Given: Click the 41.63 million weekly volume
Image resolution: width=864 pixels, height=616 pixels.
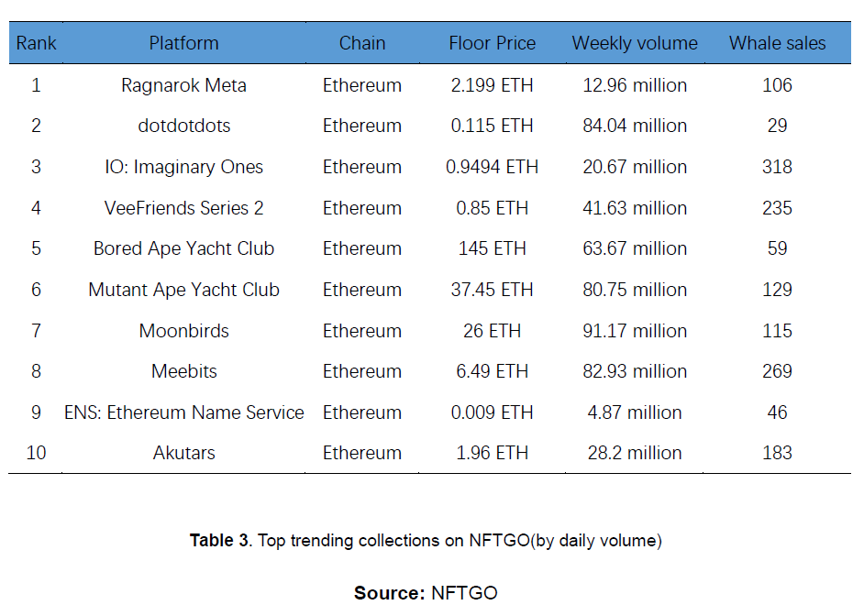Looking at the screenshot, I should (635, 208).
